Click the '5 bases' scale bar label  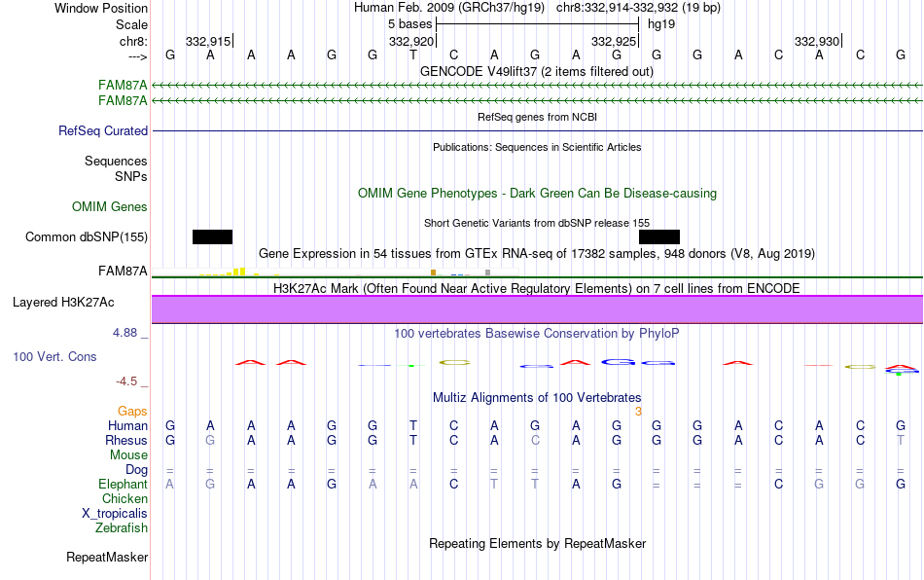(x=409, y=24)
